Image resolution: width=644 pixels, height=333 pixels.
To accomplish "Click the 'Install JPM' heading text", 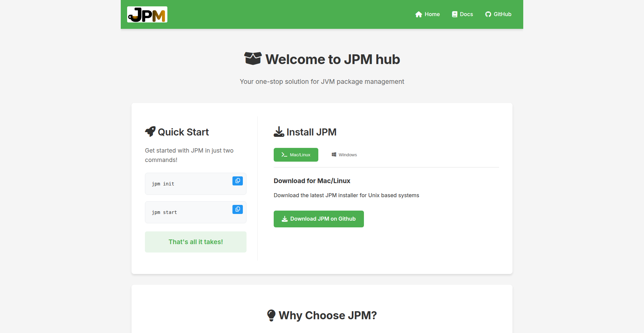I will click(x=311, y=132).
